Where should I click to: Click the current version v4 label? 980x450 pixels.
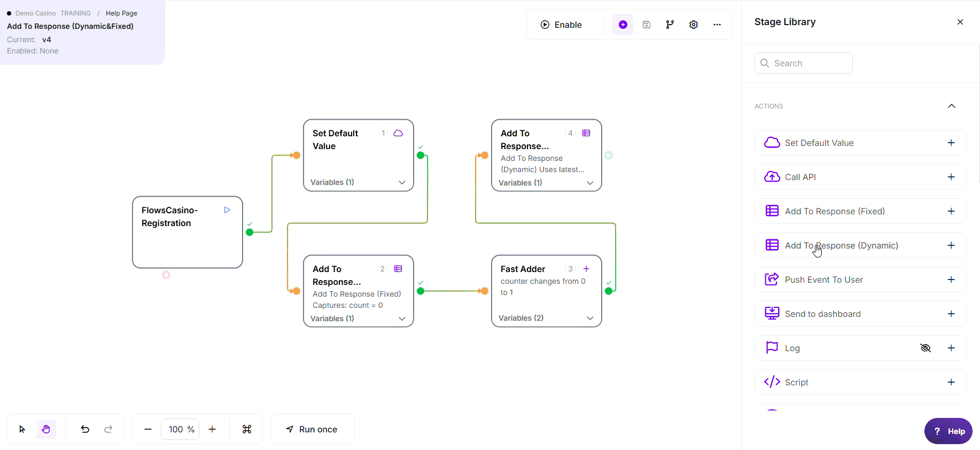coord(46,40)
